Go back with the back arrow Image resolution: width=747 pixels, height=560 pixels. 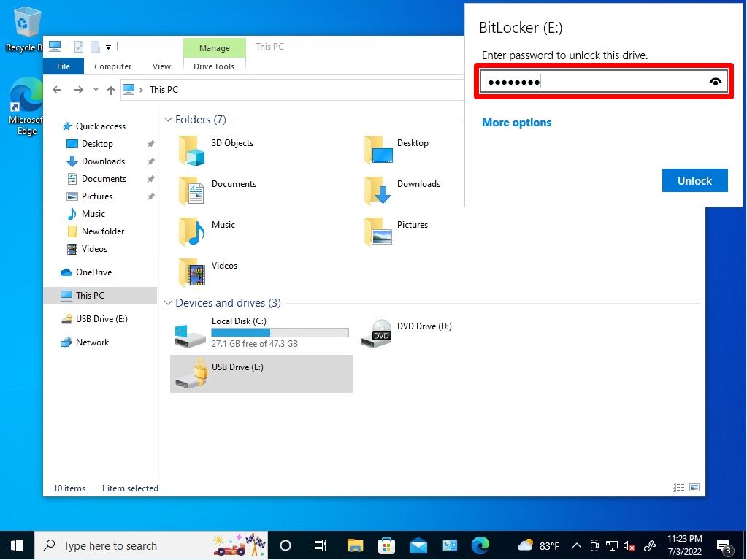tap(57, 90)
